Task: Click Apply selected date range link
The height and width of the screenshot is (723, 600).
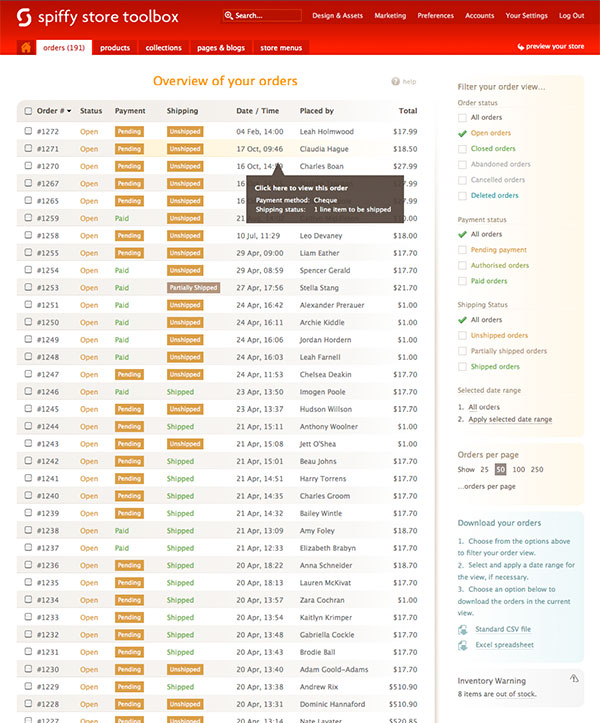Action: pyautogui.click(x=510, y=419)
